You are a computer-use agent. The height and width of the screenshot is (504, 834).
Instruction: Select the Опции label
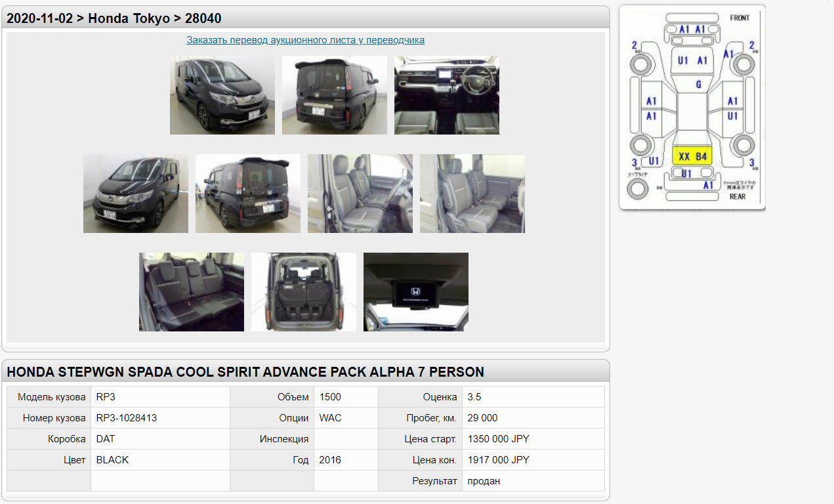(x=294, y=418)
